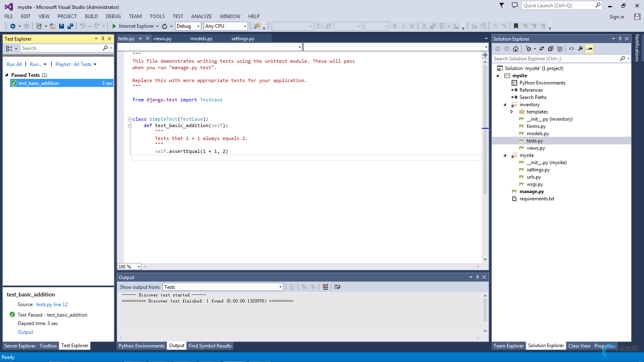Viewport: 644px width, 362px height.
Task: Toggle auto-hide pin on Test Explorer panel
Action: click(x=103, y=39)
